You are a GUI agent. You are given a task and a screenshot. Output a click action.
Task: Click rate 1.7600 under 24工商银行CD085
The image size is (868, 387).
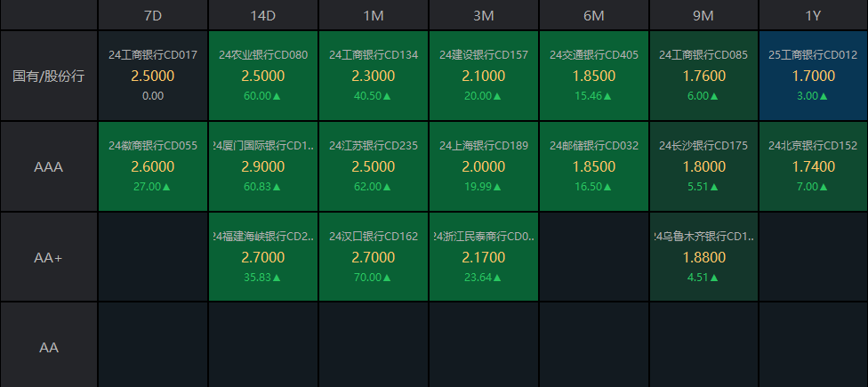coord(703,76)
